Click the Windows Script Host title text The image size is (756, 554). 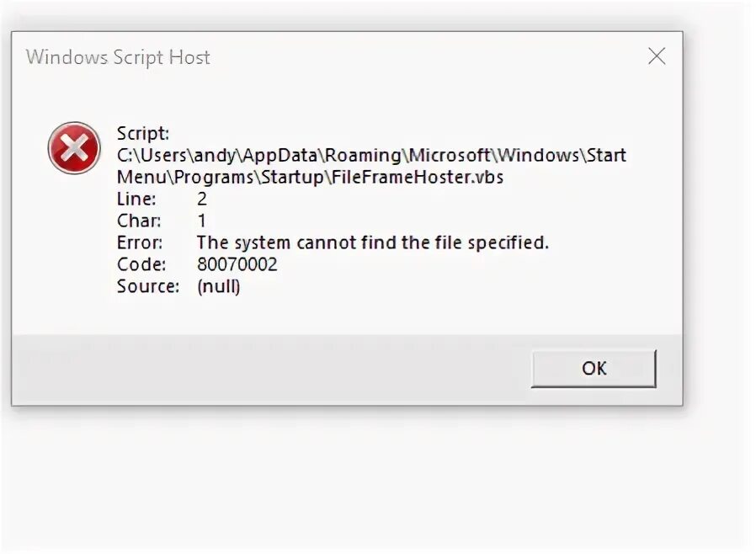click(x=118, y=57)
